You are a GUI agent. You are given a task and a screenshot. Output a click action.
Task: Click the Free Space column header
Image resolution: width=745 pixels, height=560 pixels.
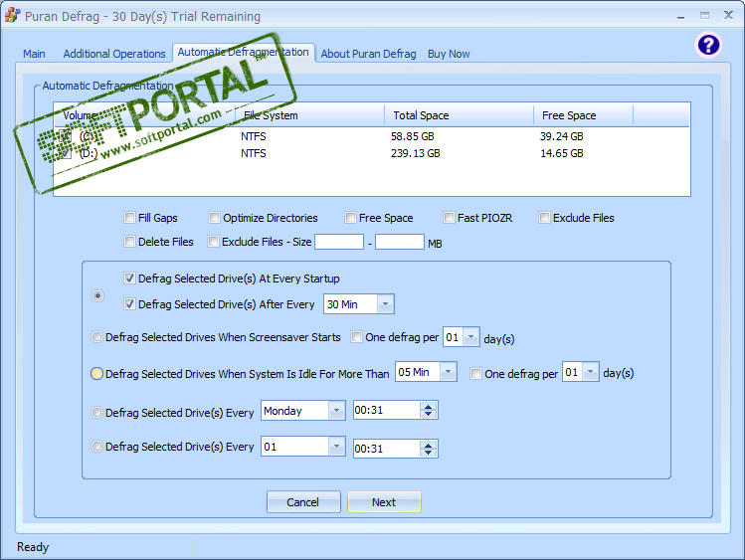(584, 115)
